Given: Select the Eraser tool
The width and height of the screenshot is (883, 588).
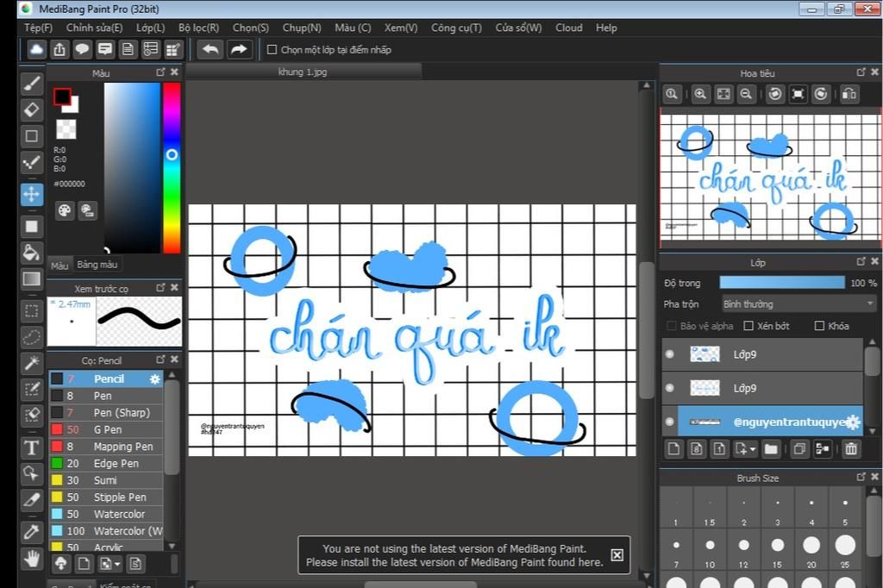Looking at the screenshot, I should tap(32, 109).
